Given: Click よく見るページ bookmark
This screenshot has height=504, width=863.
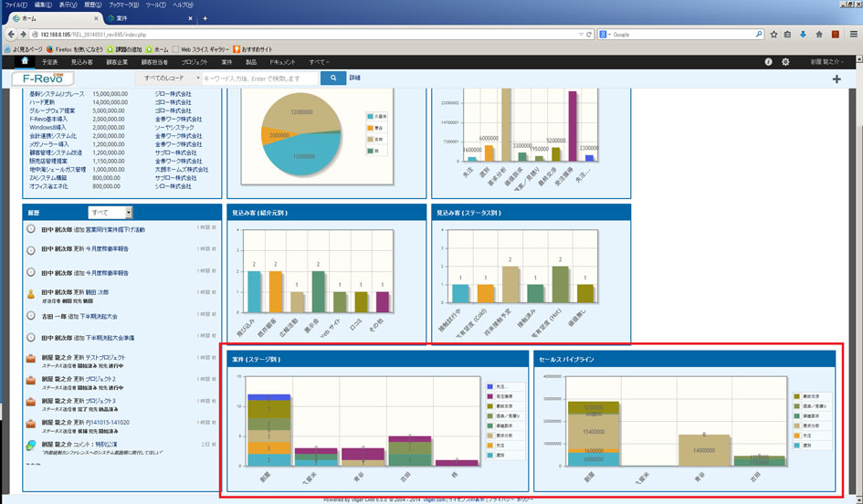Looking at the screenshot, I should pos(23,49).
